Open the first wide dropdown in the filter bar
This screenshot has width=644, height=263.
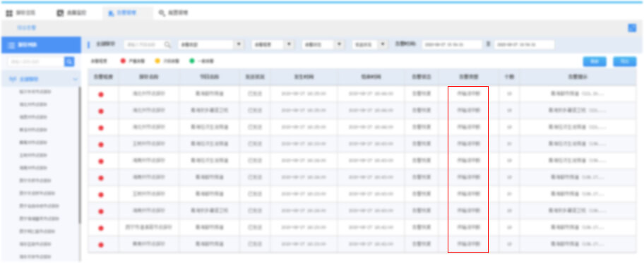pyautogui.click(x=211, y=44)
